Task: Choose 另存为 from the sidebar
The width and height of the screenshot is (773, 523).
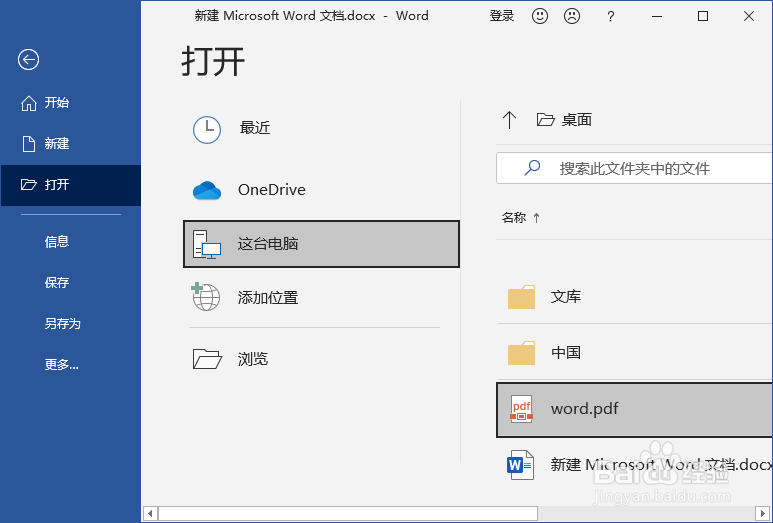Action: click(62, 324)
